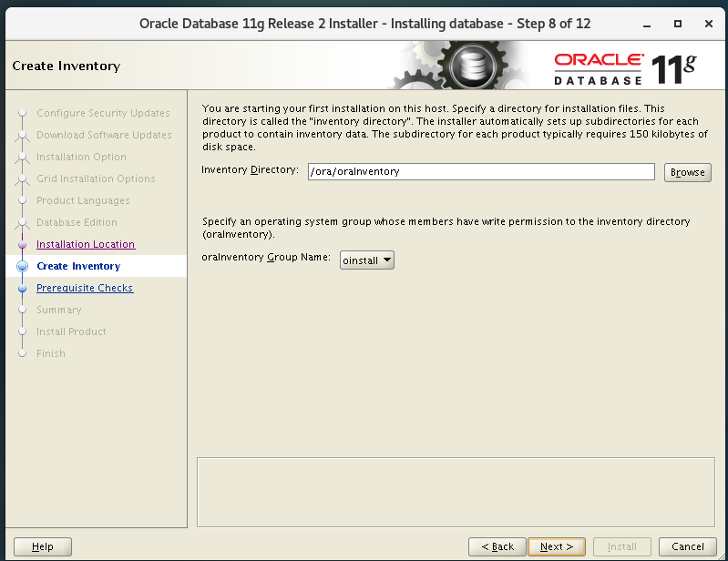Click the Install Product step
This screenshot has height=561, width=728.
(71, 331)
